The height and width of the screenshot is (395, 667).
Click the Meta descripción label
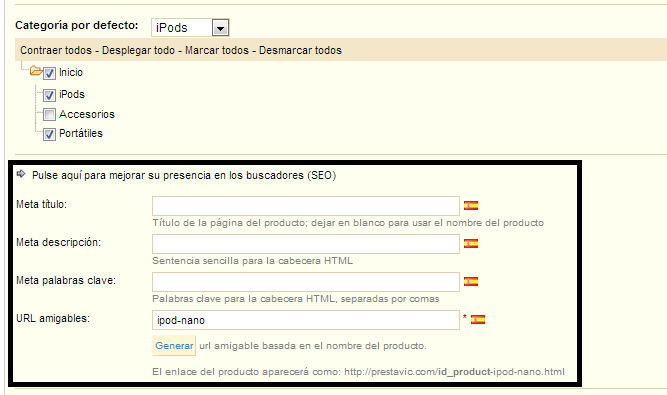pos(58,242)
